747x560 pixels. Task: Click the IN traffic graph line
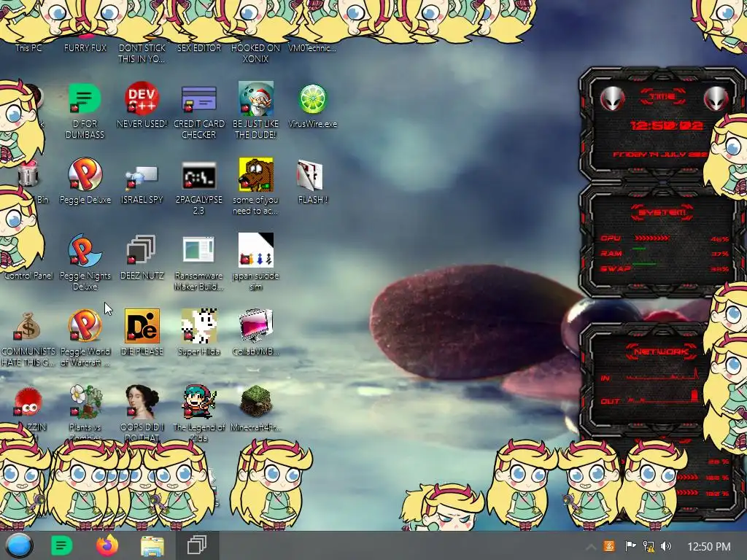[x=662, y=376]
